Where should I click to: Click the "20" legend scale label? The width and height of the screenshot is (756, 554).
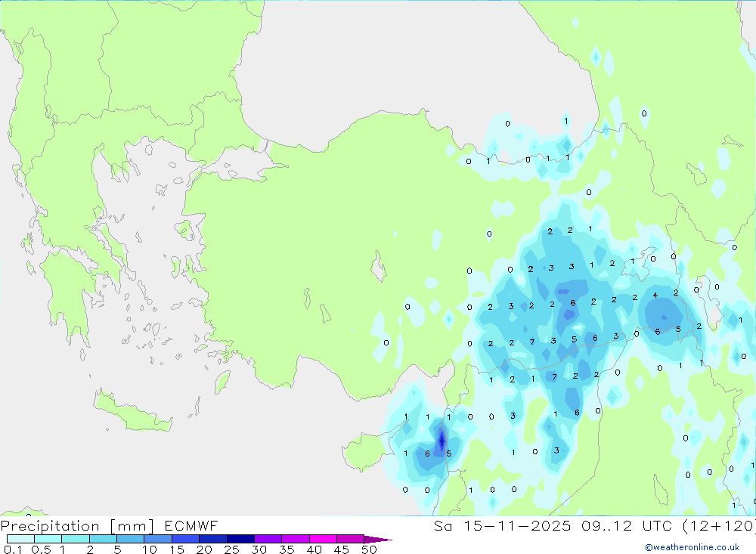204,549
